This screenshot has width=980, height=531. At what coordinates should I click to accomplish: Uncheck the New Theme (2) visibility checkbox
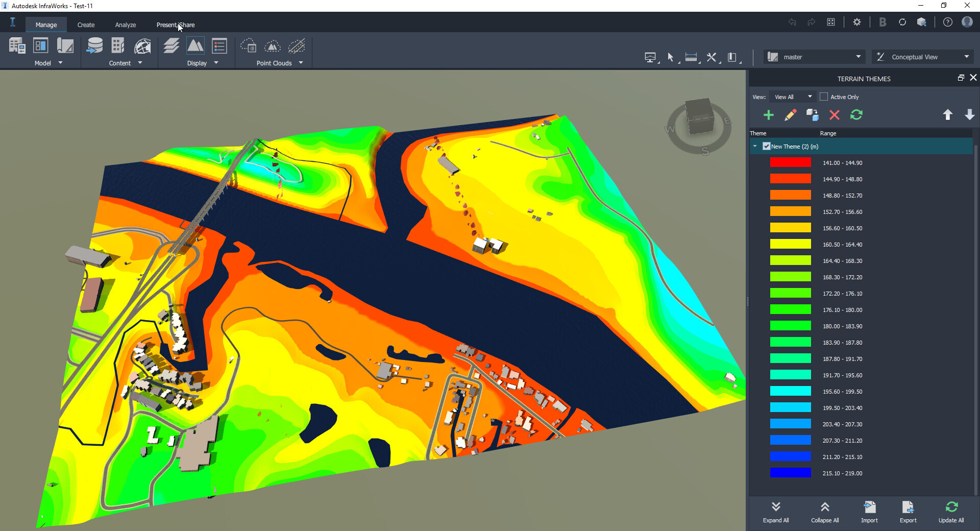(x=766, y=146)
